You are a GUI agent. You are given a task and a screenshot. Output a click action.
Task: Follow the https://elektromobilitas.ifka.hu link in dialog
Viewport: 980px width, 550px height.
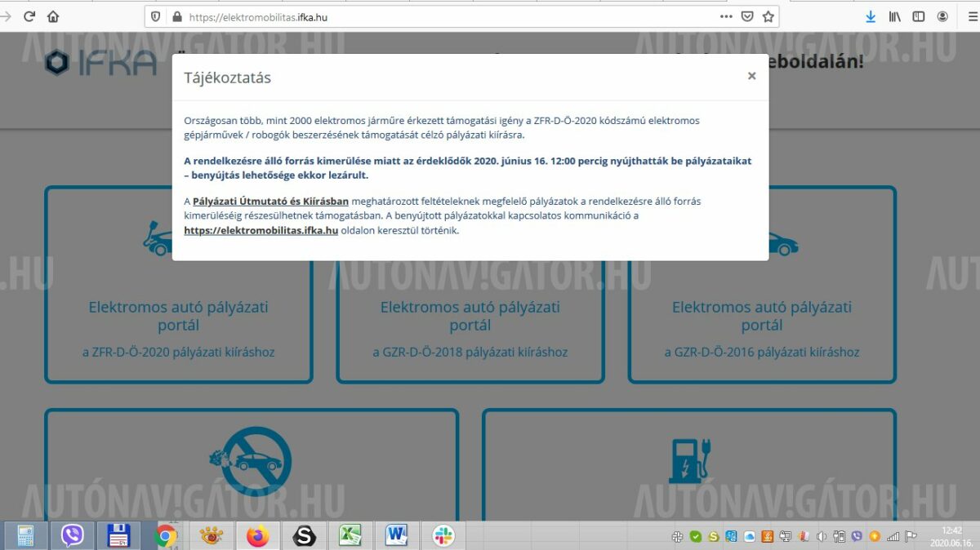click(x=261, y=230)
